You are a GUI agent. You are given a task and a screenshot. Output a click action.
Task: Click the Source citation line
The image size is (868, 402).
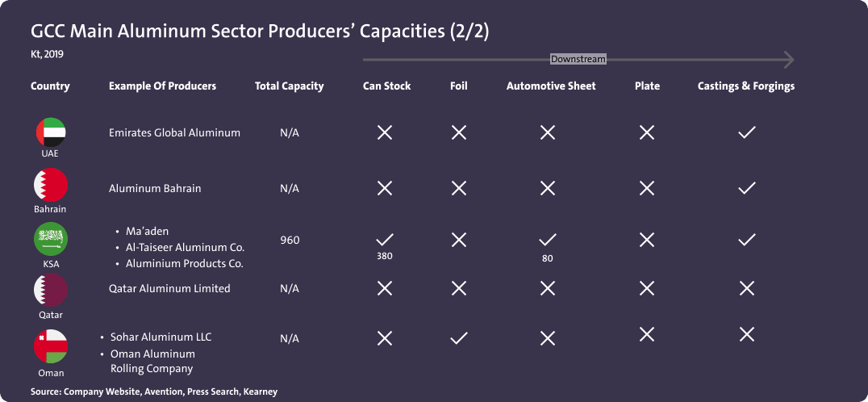click(154, 392)
